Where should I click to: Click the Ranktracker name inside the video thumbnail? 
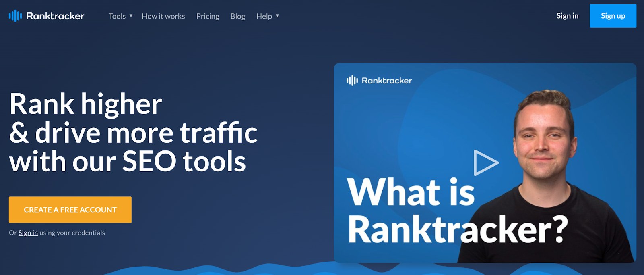386,81
